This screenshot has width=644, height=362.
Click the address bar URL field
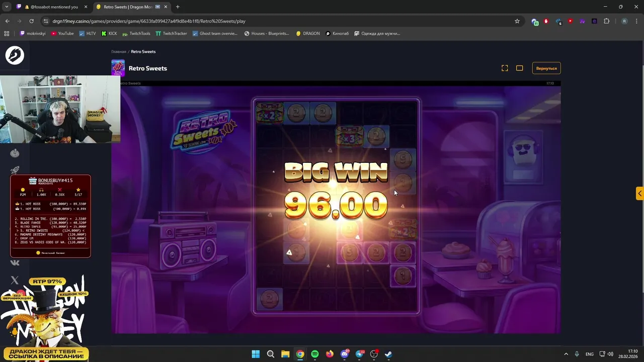282,21
